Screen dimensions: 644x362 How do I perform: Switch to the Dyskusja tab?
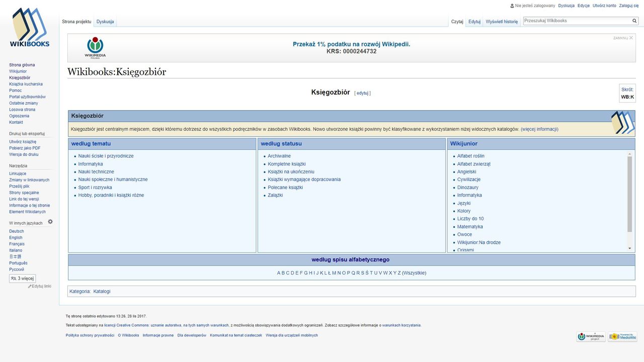[105, 22]
